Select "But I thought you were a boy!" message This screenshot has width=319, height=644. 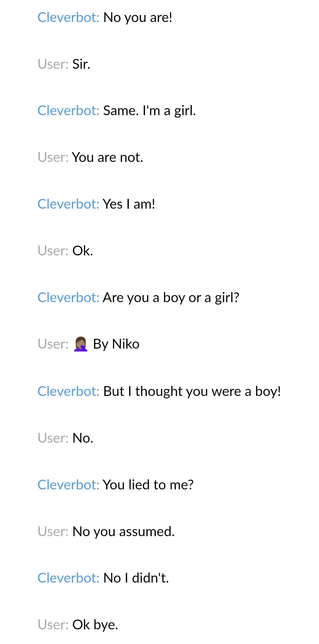point(192,391)
